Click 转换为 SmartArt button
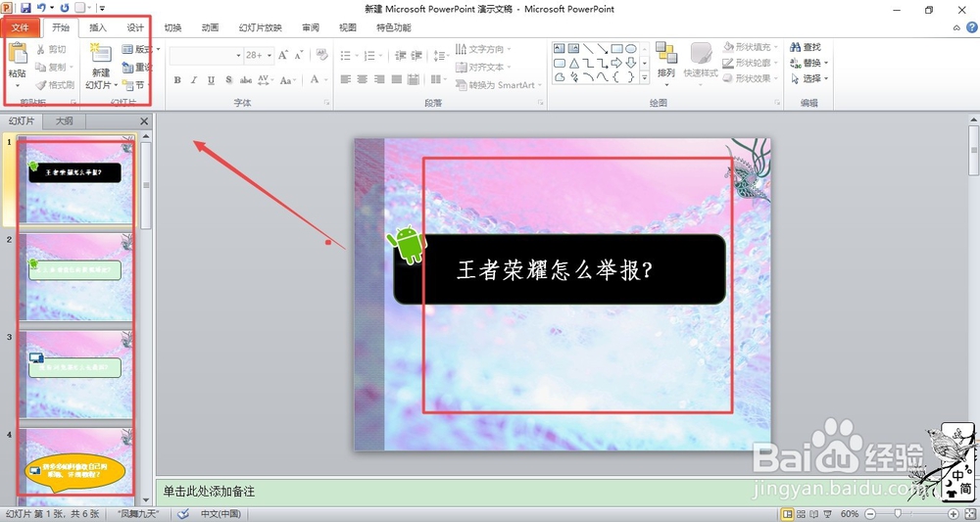 click(x=498, y=85)
